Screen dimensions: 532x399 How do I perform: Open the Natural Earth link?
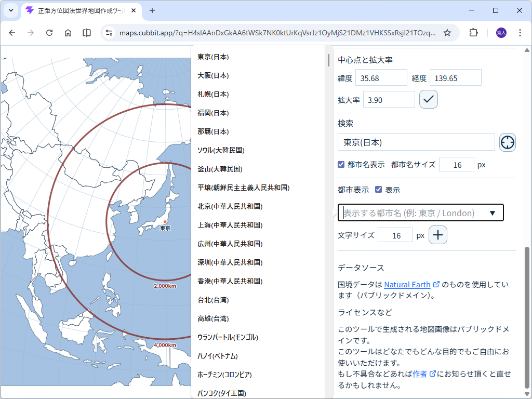click(408, 284)
